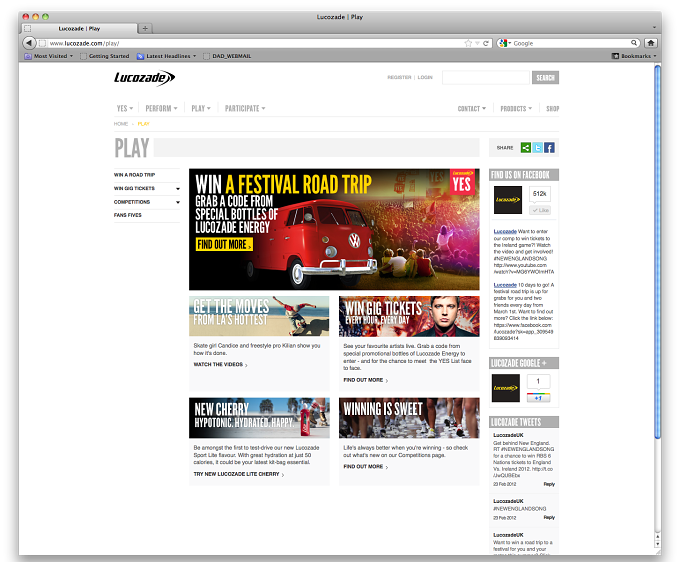Expand the CONTACT navigation menu
The image size is (680, 562).
coord(472,108)
